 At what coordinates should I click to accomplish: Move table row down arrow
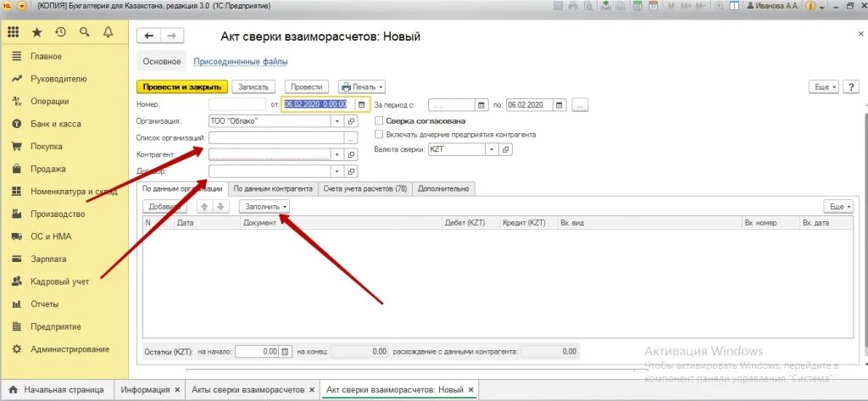(220, 207)
